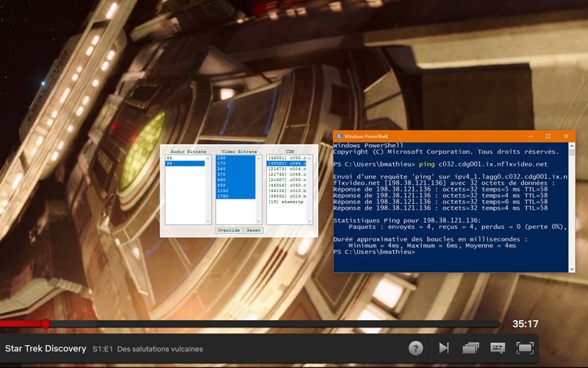Click Video Bitrate list scroll-down arrow
588x368 pixels.
[259, 222]
